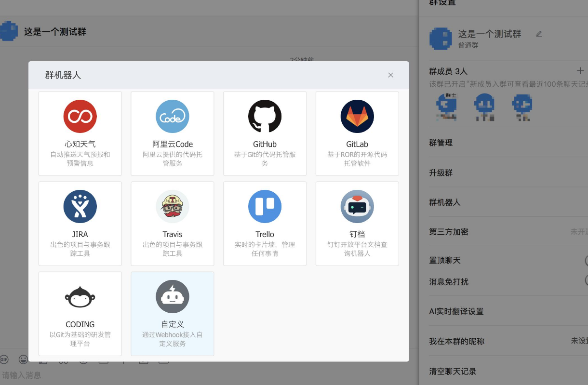Open 群管理 settings

coord(441,143)
